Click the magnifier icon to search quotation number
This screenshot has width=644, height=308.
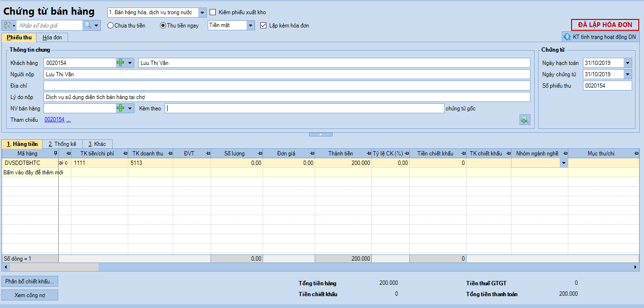tap(88, 25)
